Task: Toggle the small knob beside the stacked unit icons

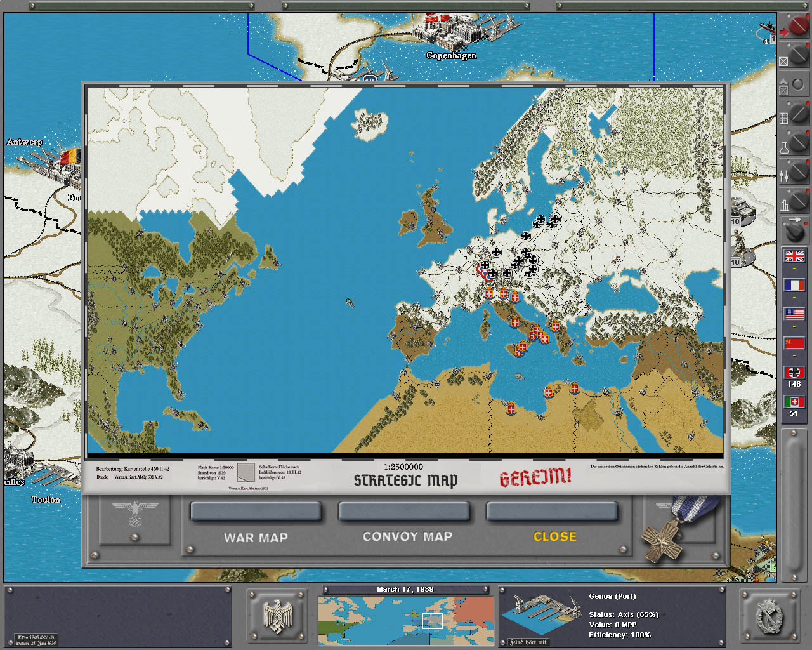Action: pos(798,84)
